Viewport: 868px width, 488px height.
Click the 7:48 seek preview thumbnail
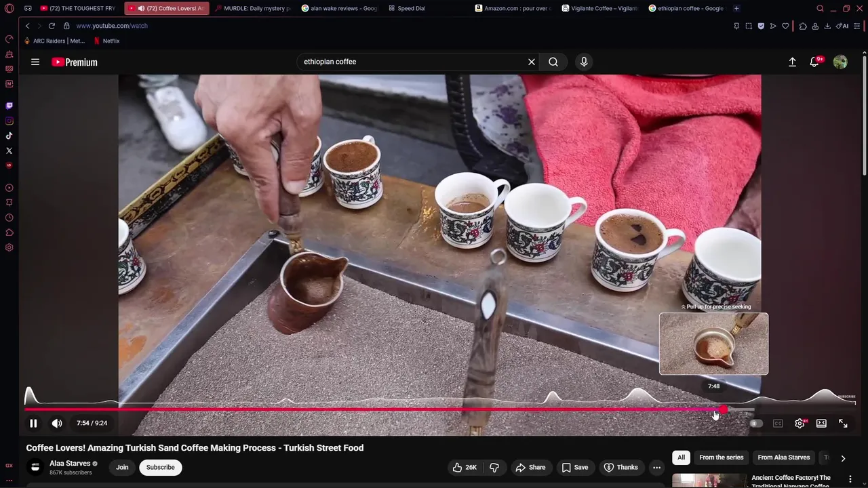[x=714, y=344]
